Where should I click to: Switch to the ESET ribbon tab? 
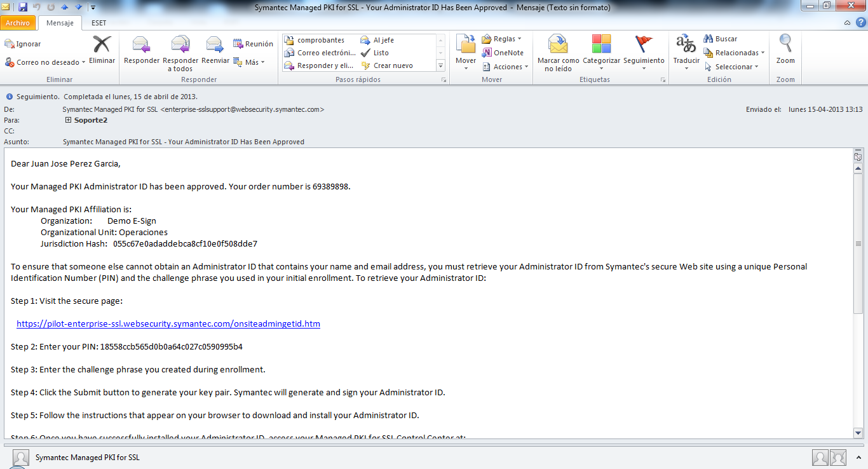98,23
